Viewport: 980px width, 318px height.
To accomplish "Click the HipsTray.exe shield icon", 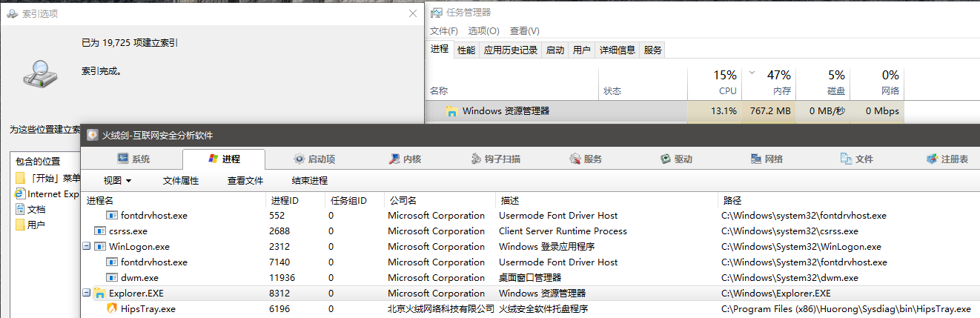I will click(x=112, y=309).
